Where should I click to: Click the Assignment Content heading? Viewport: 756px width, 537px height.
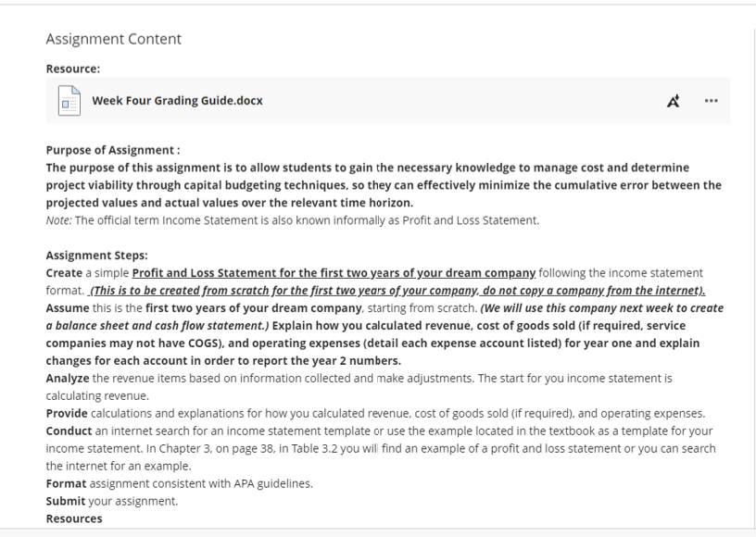114,39
